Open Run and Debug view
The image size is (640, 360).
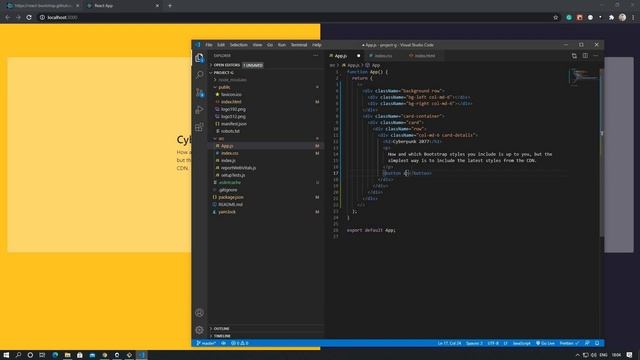[199, 110]
